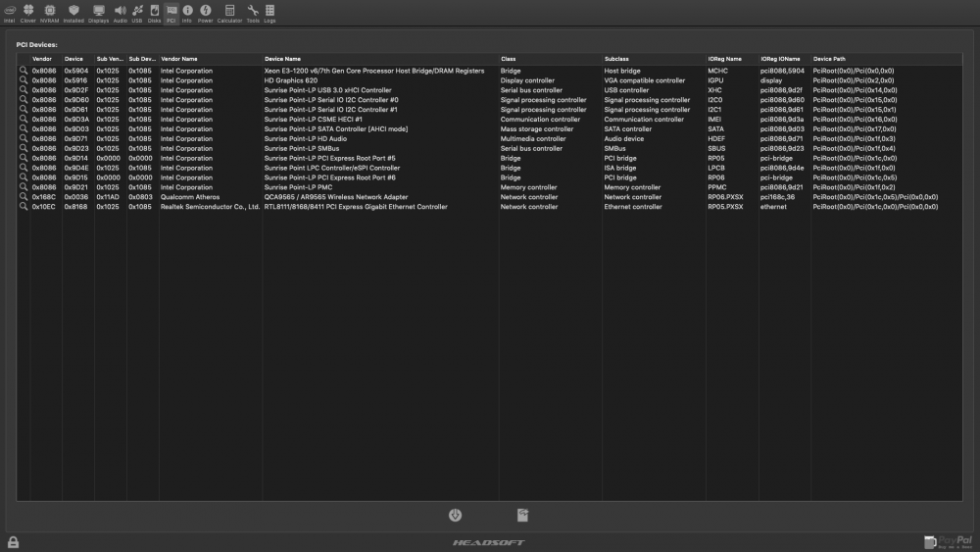This screenshot has width=980, height=552.
Task: Switch to the NVRAM section
Action: click(49, 13)
